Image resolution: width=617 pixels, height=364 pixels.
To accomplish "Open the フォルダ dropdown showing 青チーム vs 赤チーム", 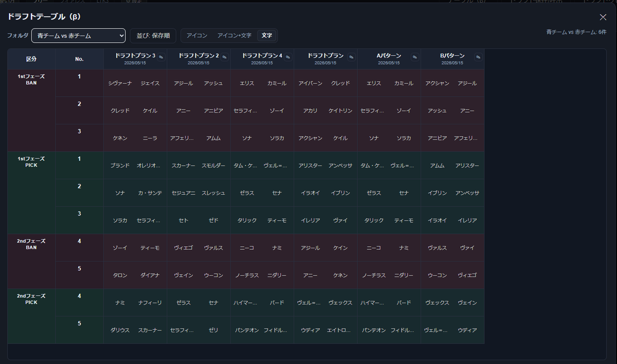I will pyautogui.click(x=78, y=35).
